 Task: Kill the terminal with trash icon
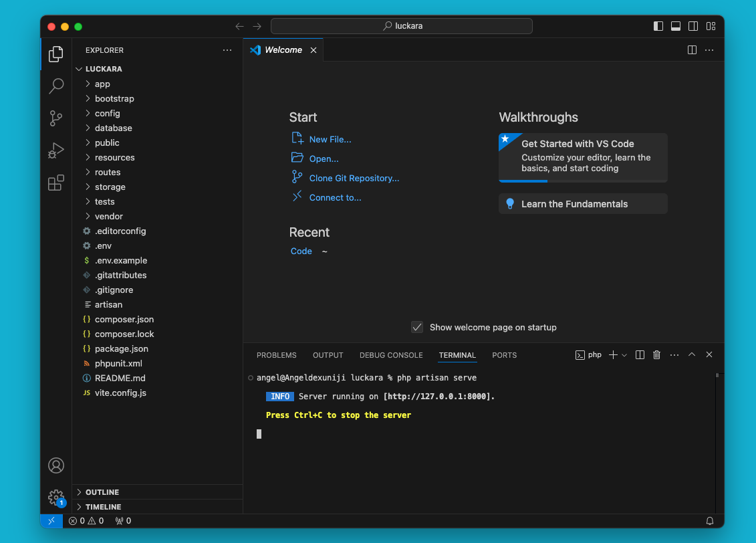[x=656, y=355]
